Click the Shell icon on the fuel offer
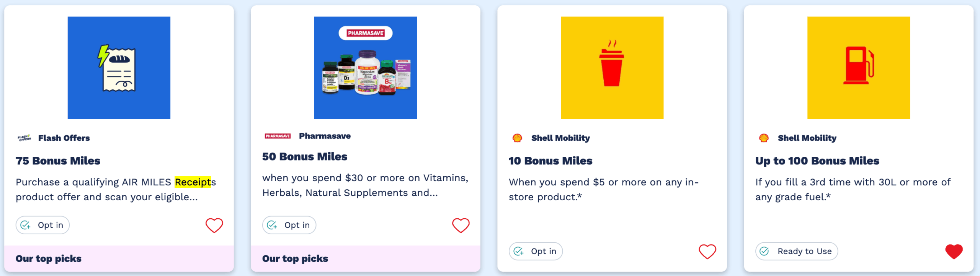Screen dimensions: 980x276 764,138
